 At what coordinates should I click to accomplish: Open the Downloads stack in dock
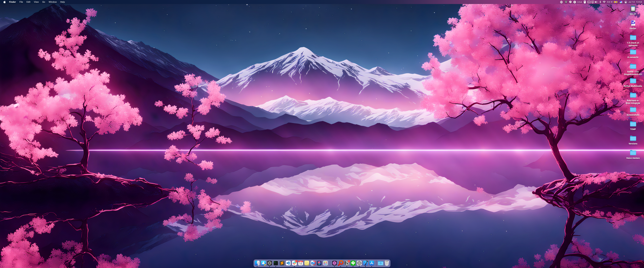click(x=381, y=263)
